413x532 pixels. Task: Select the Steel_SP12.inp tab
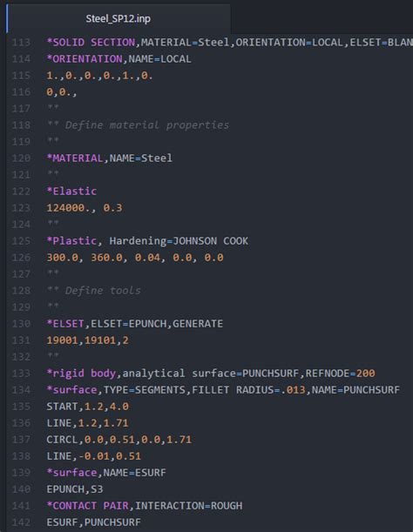click(x=118, y=18)
